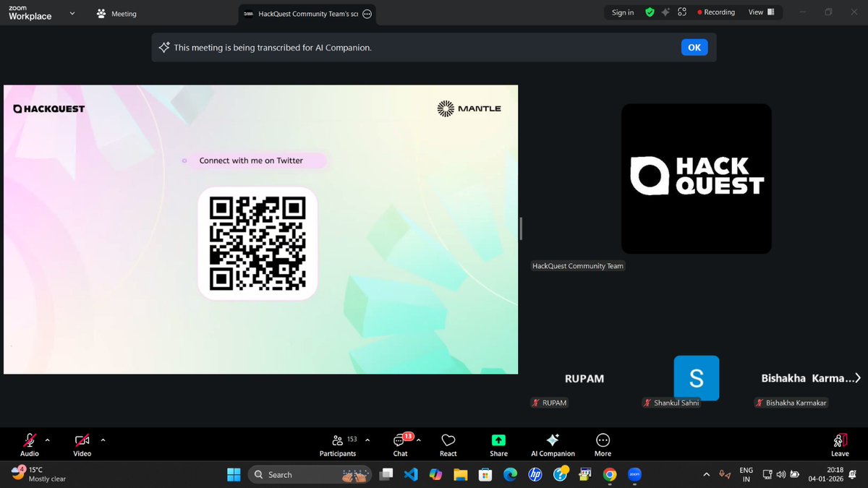Expand the caret next to Participants count
Viewport: 868px width, 488px height.
coord(367,440)
